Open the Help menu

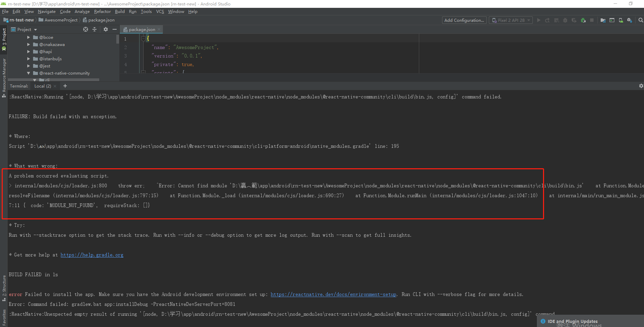point(193,12)
